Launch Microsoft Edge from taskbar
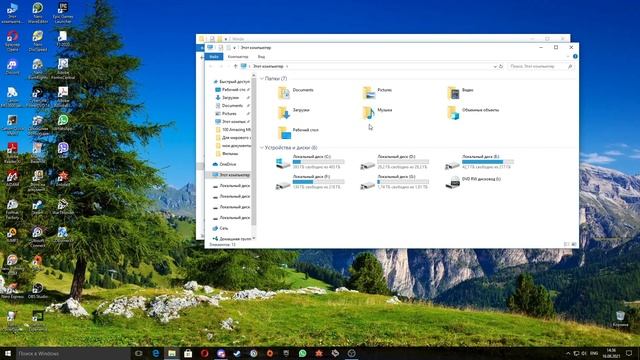Viewport: 640px width, 360px height. coord(156,353)
